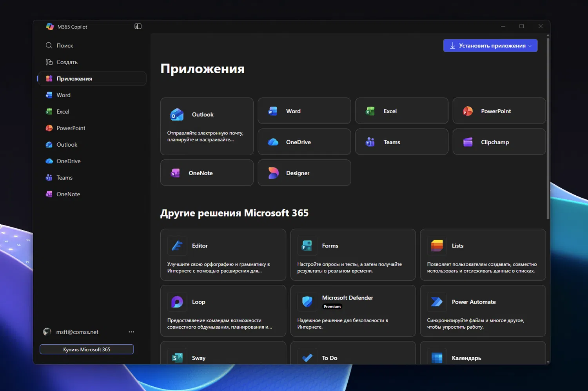Launch the Teams app tile
The image size is (588, 391).
click(402, 142)
